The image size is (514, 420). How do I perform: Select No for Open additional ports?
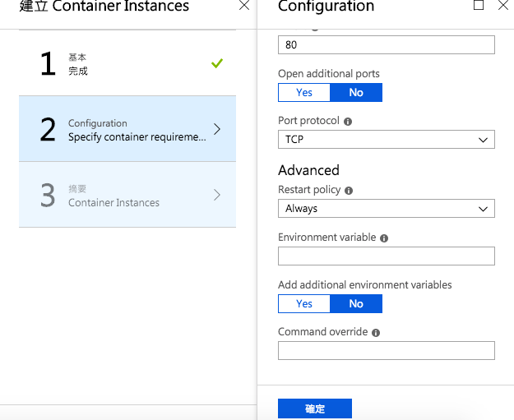pyautogui.click(x=356, y=92)
